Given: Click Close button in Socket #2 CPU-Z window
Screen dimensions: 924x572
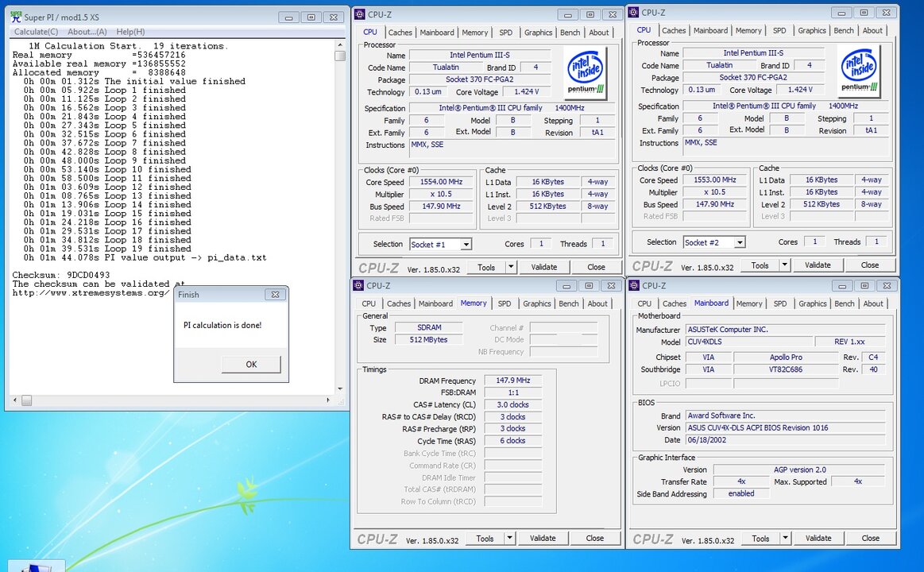Looking at the screenshot, I should [870, 265].
